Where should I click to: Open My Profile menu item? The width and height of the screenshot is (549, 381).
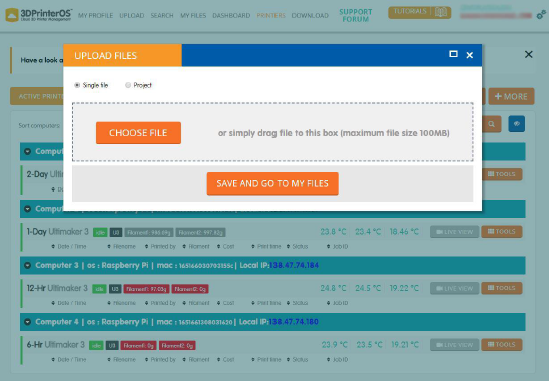pos(95,15)
